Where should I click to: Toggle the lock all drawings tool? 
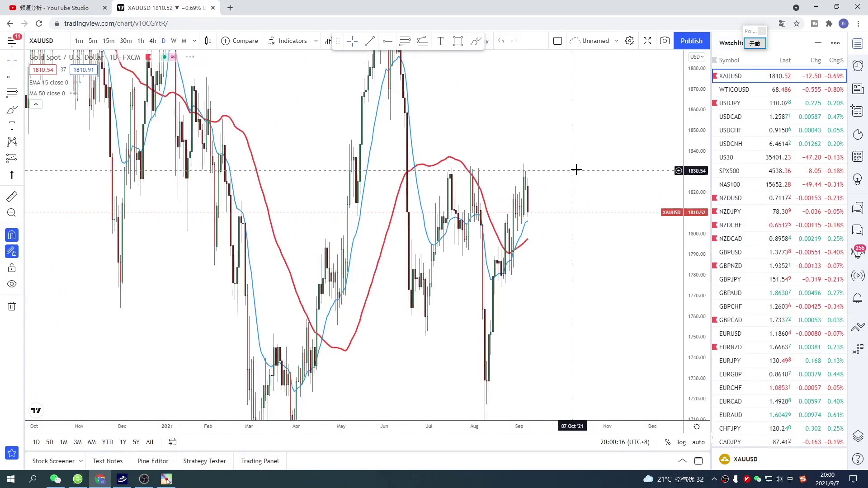(12, 268)
